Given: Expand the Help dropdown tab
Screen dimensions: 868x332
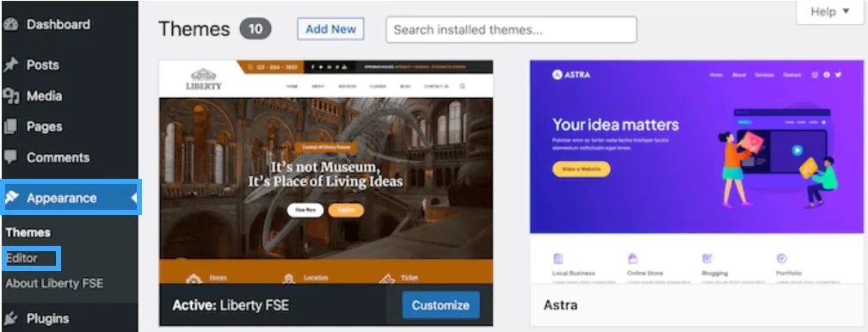Looking at the screenshot, I should pyautogui.click(x=829, y=12).
